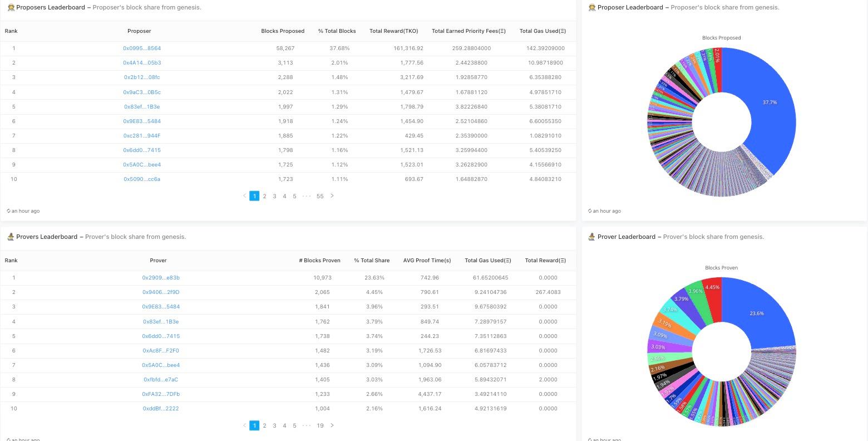The image size is (868, 441).
Task: Click next page arrow in Proposers table
Action: coord(332,196)
